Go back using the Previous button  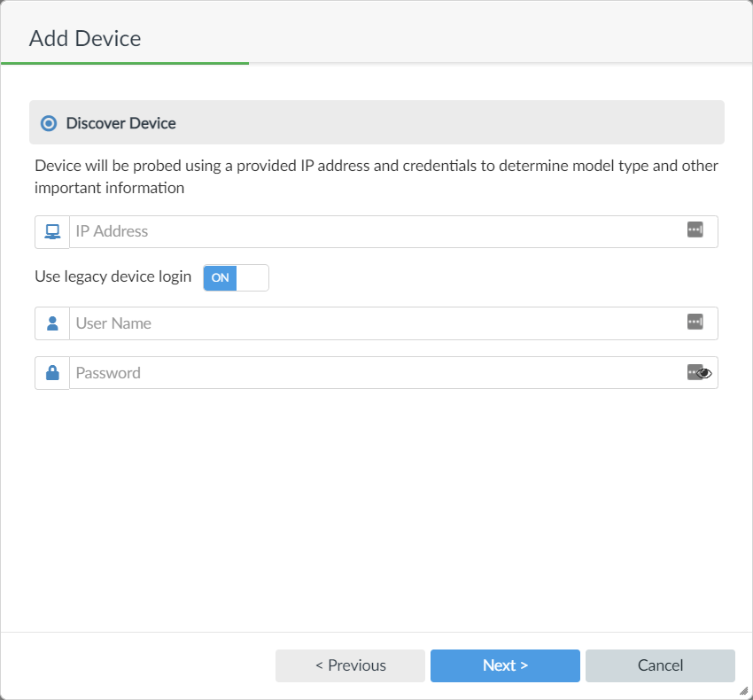(350, 665)
